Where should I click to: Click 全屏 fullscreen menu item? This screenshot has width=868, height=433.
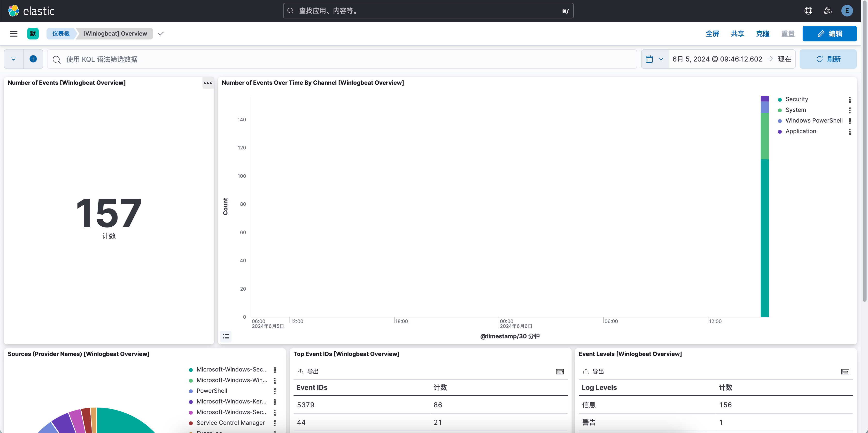[x=712, y=34]
